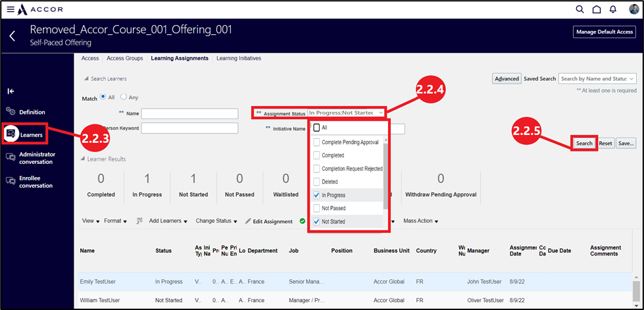The image size is (644, 310).
Task: Check the Deleted status option
Action: pyautogui.click(x=316, y=181)
